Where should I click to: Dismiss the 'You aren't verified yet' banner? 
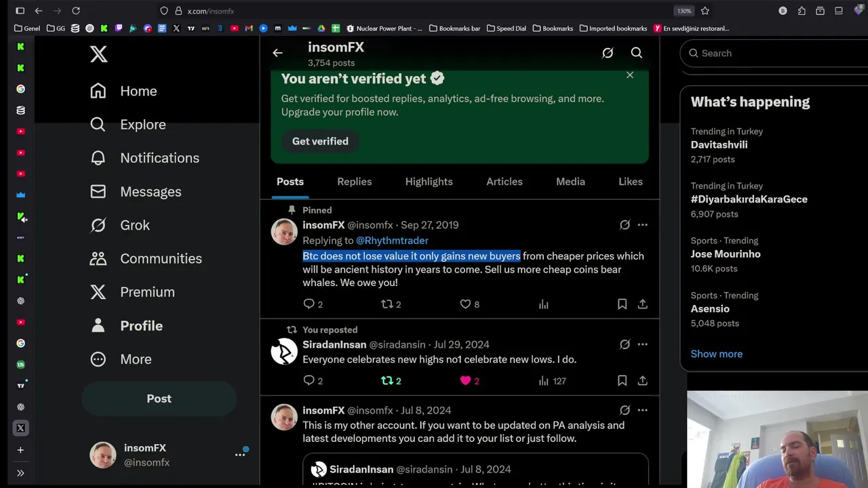point(630,75)
